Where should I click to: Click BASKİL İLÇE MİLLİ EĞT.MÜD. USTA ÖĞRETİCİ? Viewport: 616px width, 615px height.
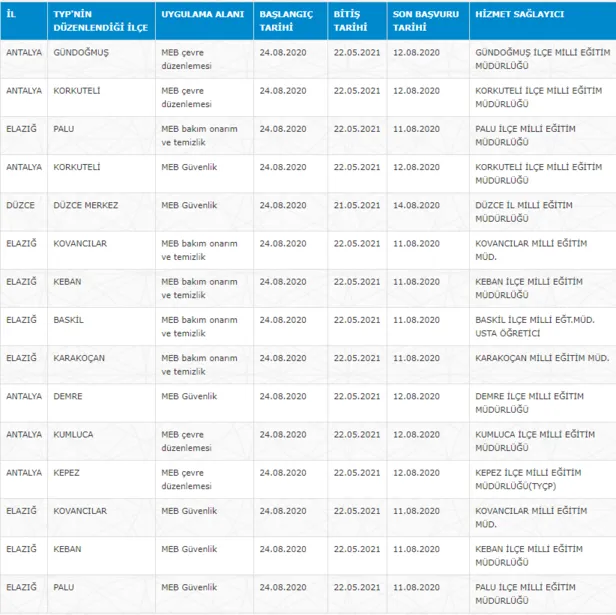click(x=534, y=326)
